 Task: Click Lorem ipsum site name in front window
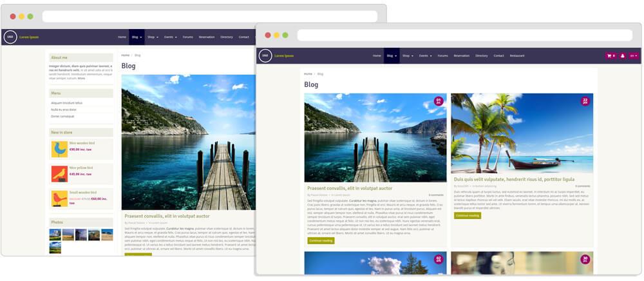284,55
